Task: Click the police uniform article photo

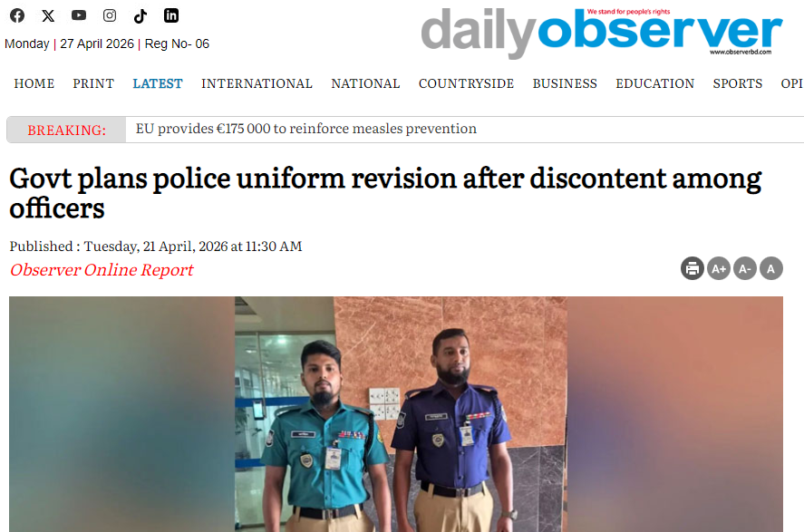Action: [396, 414]
